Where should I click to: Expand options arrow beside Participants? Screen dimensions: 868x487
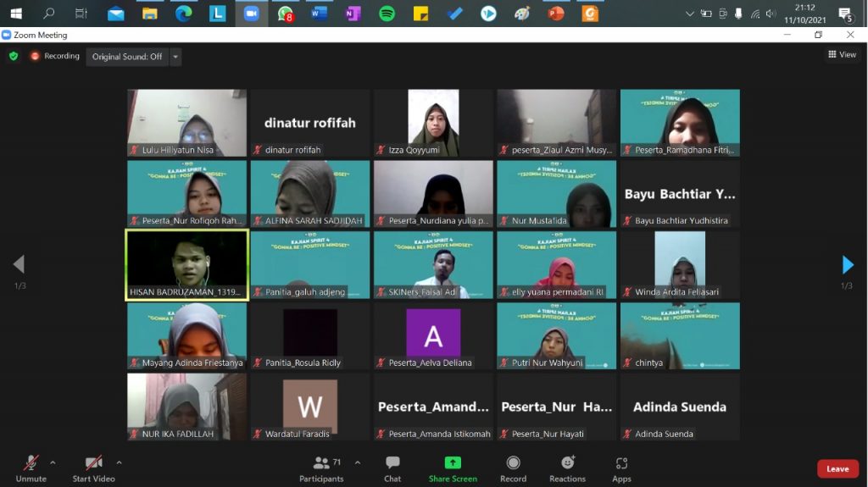(x=357, y=462)
